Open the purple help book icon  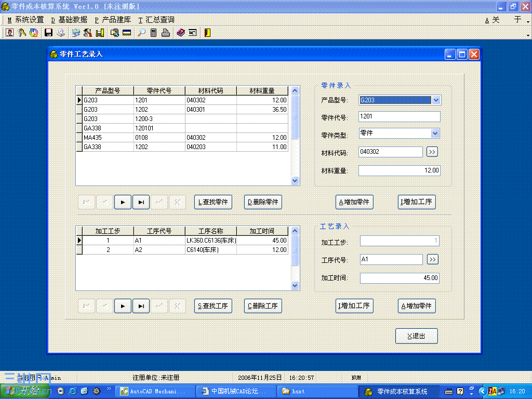click(180, 33)
